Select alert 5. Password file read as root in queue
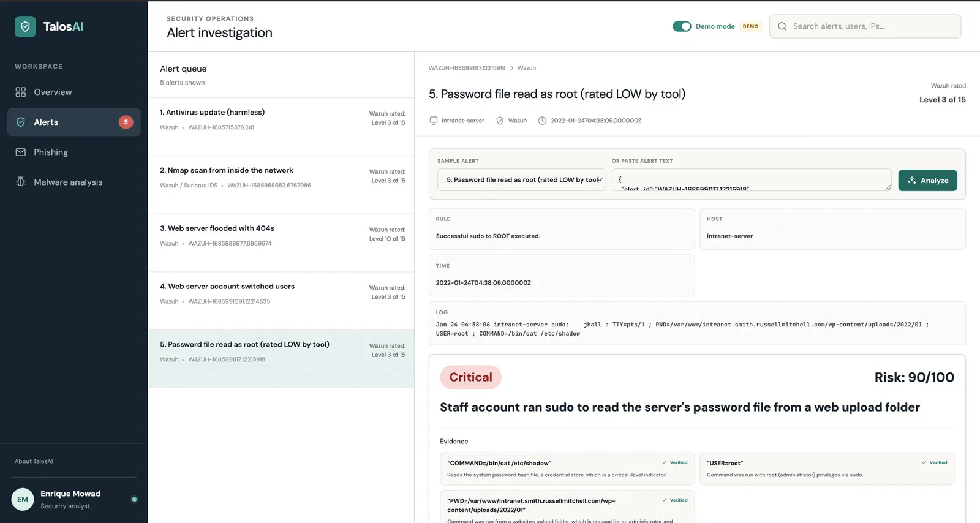Viewport: 980px width, 523px height. pos(281,359)
